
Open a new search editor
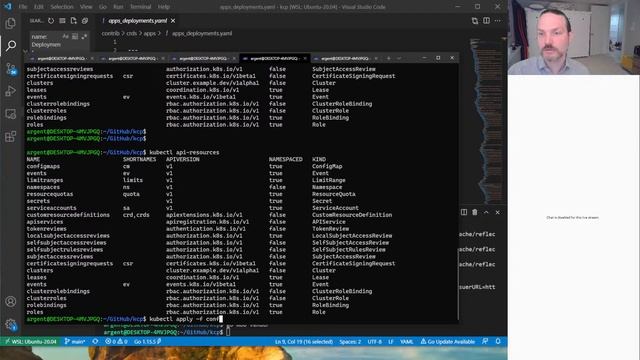pos(73,20)
